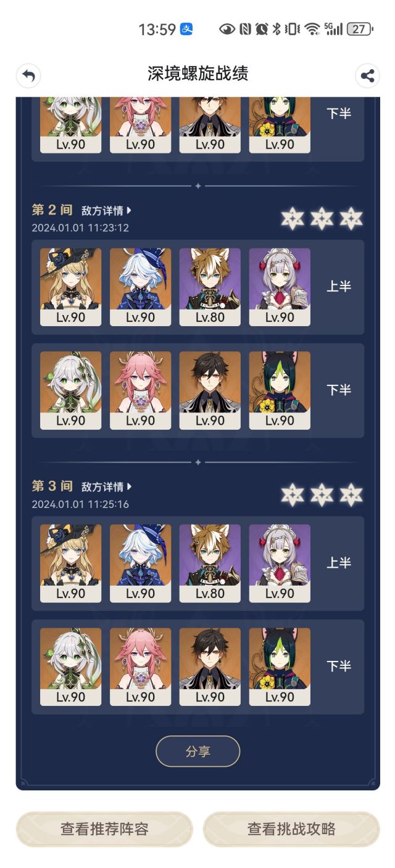The width and height of the screenshot is (395, 868).
Task: Select witch-hat blonde character in 第 2 间 上半
Action: tap(70, 287)
